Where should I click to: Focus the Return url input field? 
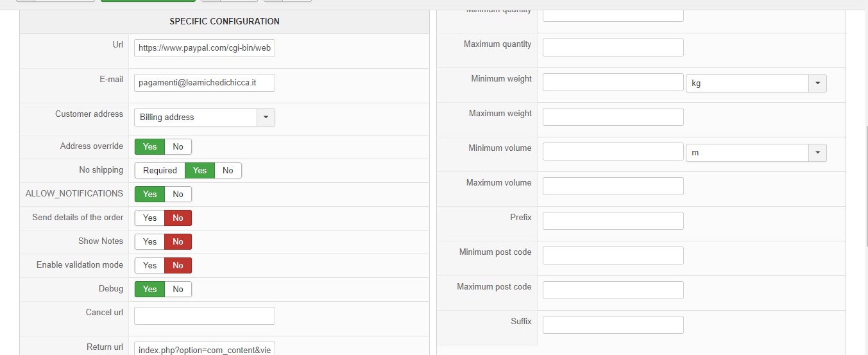pyautogui.click(x=204, y=349)
